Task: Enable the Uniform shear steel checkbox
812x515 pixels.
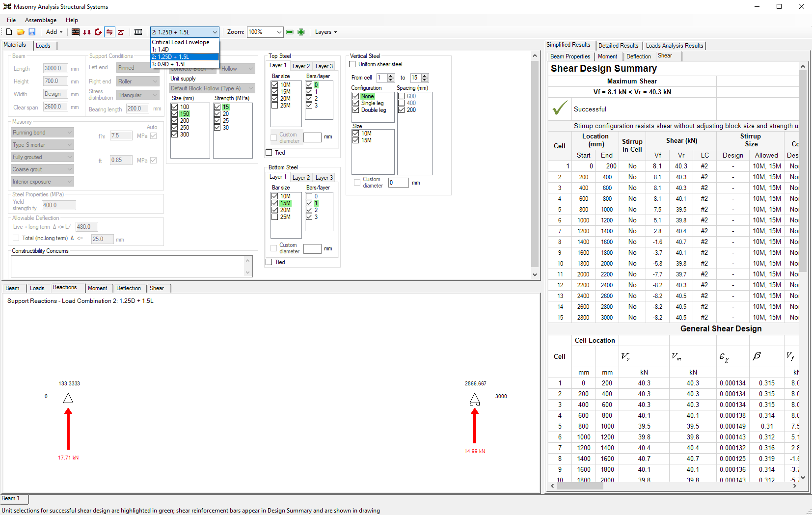Action: 352,64
